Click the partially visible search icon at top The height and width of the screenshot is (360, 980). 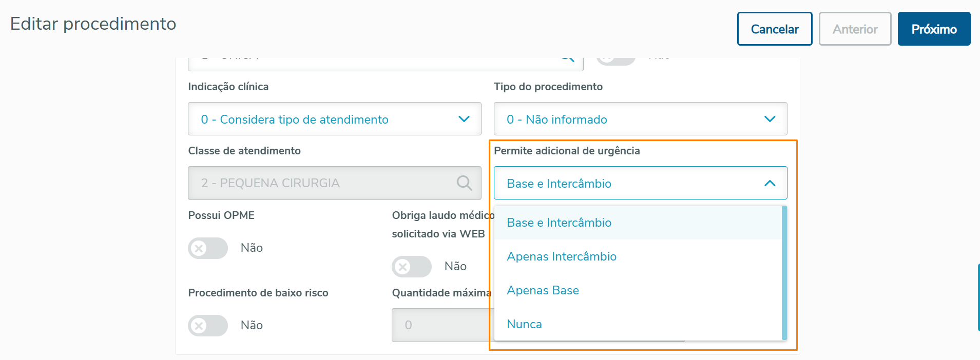tap(567, 58)
